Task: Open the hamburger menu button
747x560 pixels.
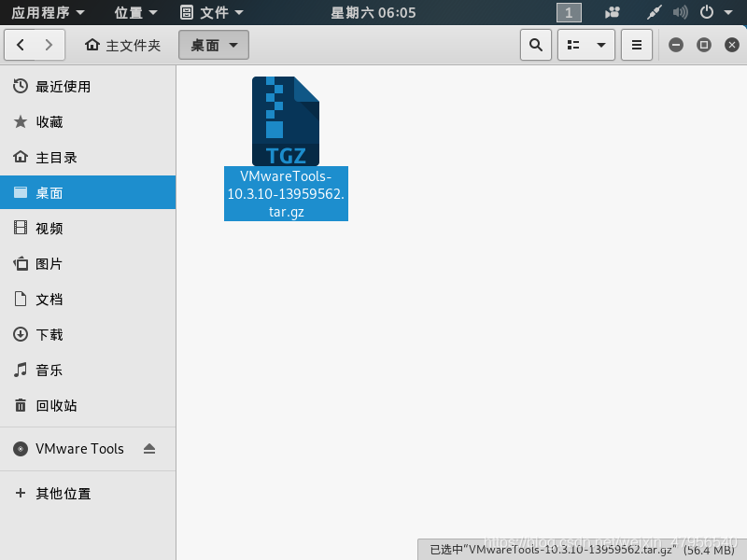Action: pyautogui.click(x=637, y=45)
